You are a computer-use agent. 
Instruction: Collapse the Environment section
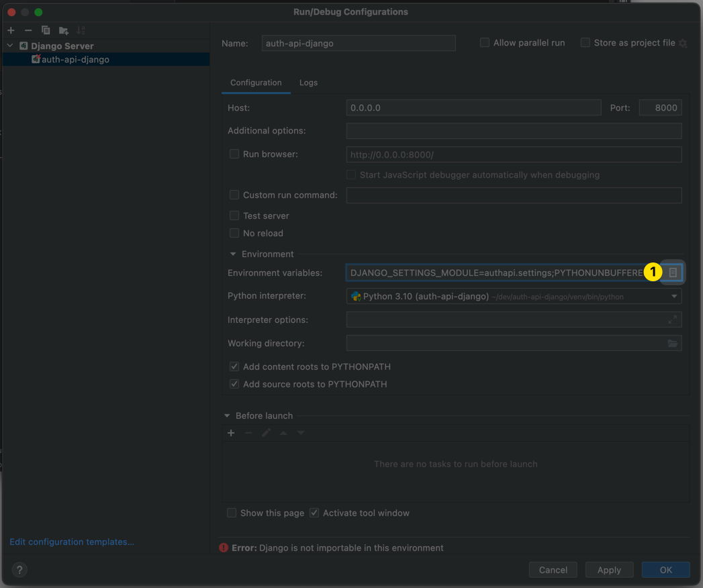pyautogui.click(x=233, y=254)
